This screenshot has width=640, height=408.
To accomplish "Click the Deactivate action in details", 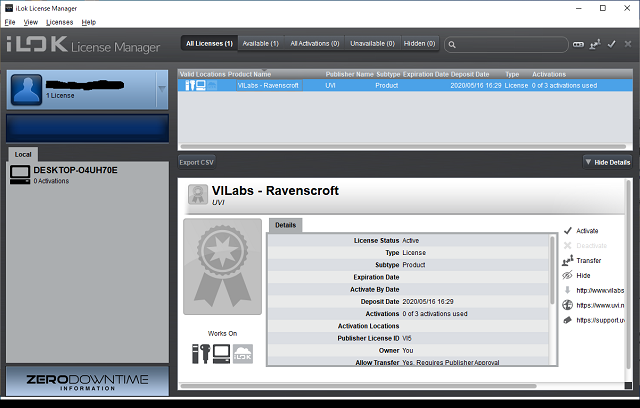I will pyautogui.click(x=591, y=246).
